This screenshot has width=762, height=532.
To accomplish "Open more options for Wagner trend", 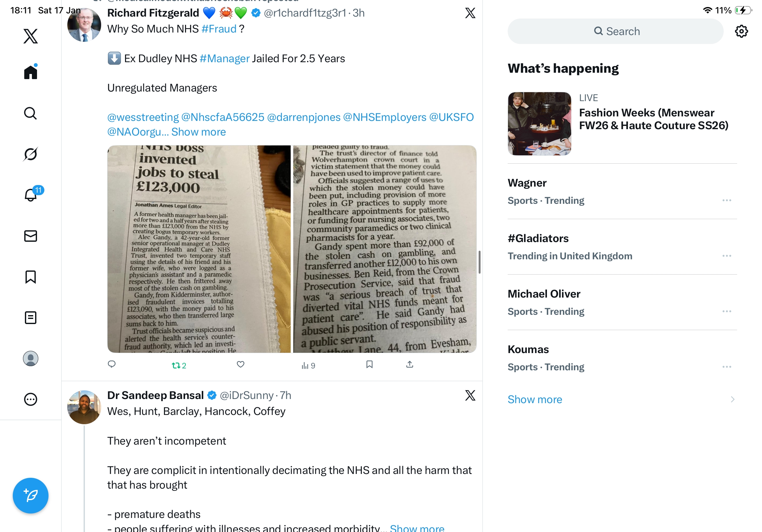I will [x=727, y=200].
